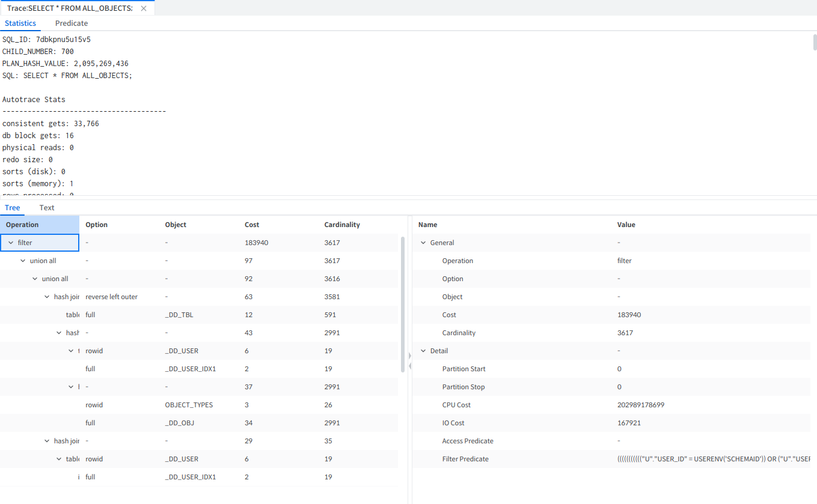Image resolution: width=817 pixels, height=504 pixels.
Task: Collapse the union all node with cost 92
Action: 35,279
